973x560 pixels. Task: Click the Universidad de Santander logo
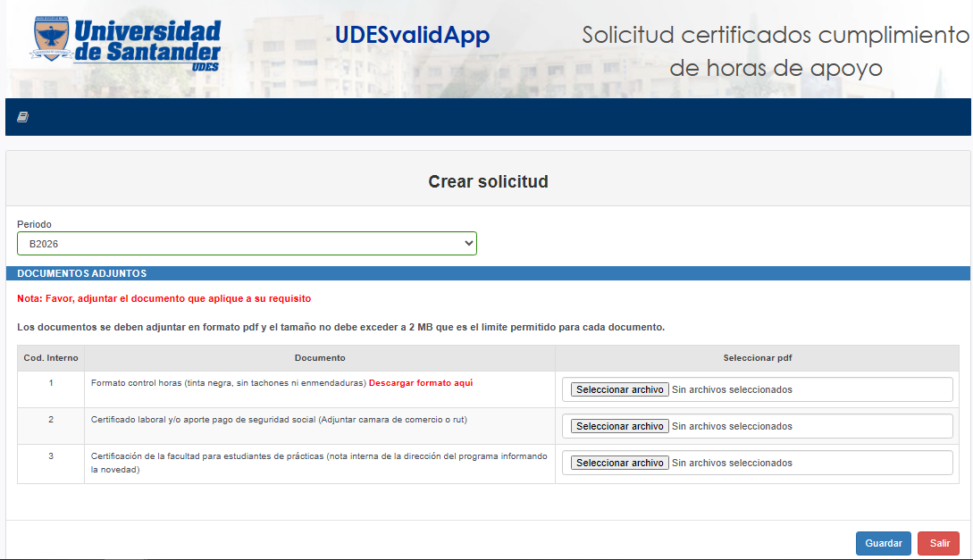pyautogui.click(x=126, y=46)
